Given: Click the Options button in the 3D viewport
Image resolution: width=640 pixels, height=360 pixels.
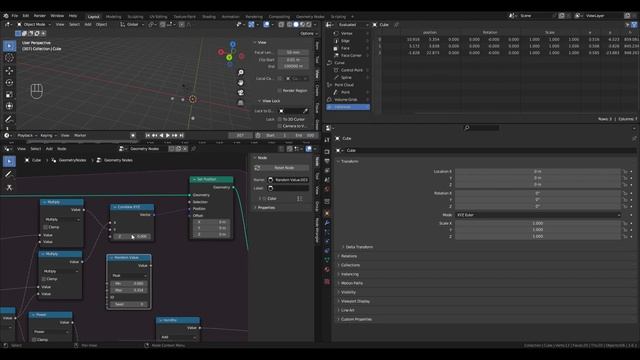Looking at the screenshot, I should coord(309,33).
